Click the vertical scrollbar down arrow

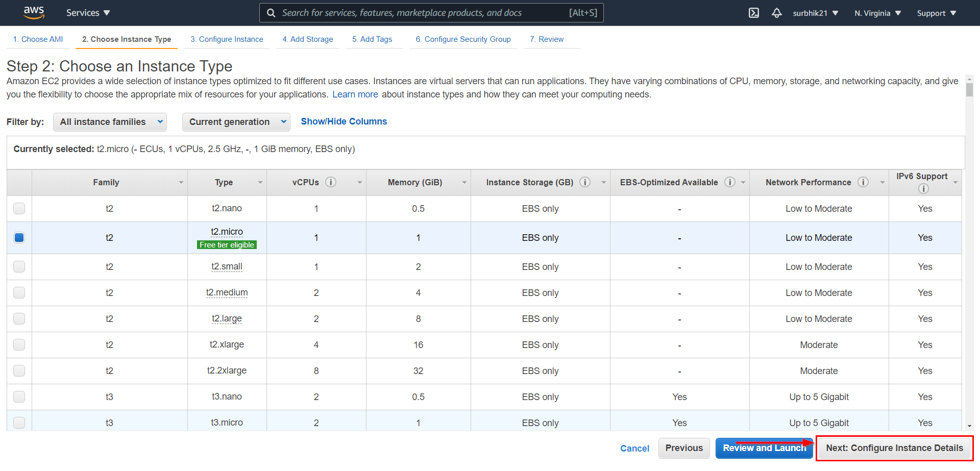[x=969, y=426]
